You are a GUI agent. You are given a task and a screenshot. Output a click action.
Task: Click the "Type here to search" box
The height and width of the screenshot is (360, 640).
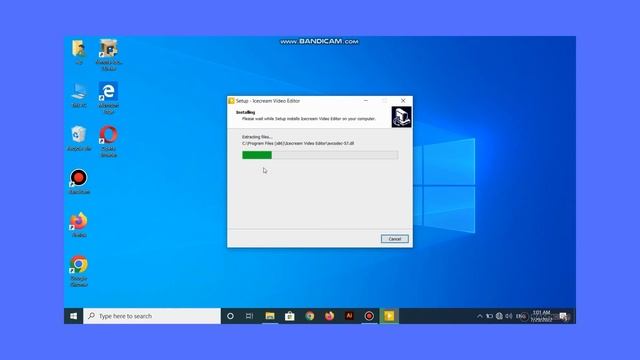point(152,316)
